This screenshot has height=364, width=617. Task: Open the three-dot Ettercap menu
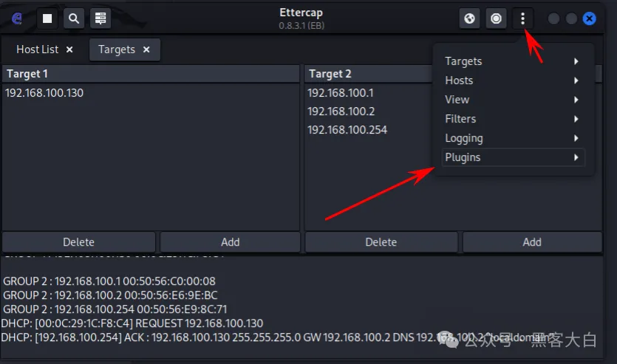(x=522, y=18)
